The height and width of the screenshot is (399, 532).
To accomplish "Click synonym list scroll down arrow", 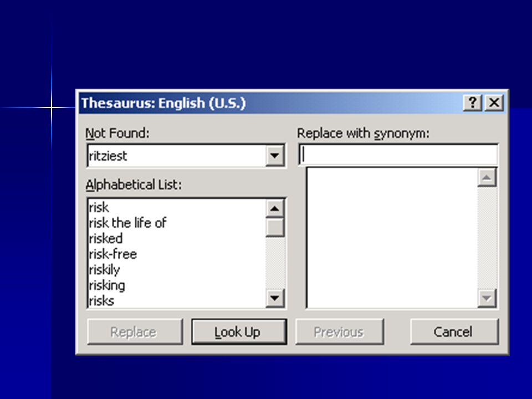I will tap(487, 298).
